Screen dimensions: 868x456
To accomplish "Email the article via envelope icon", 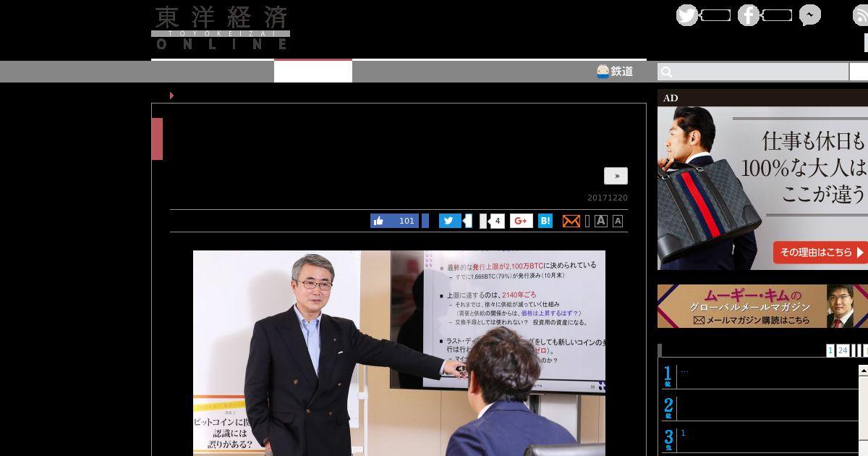I will pyautogui.click(x=571, y=221).
